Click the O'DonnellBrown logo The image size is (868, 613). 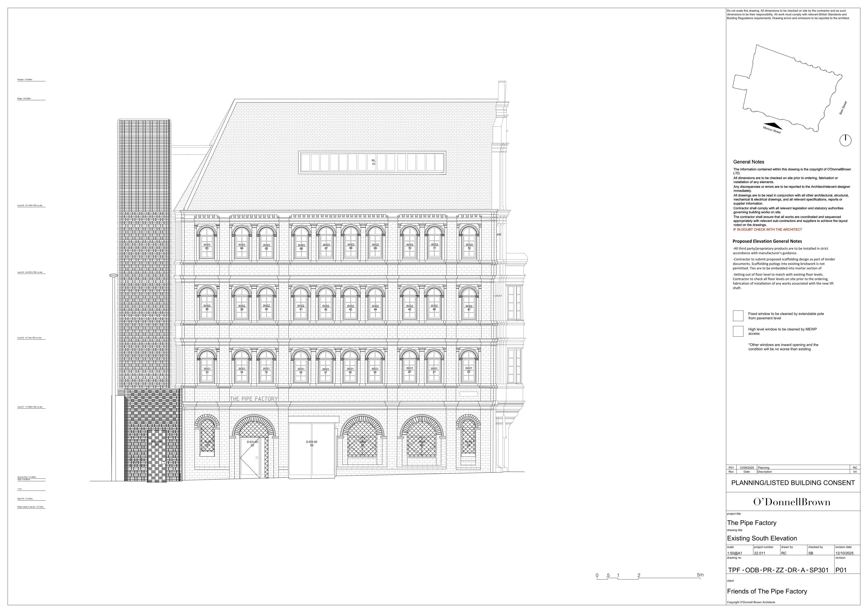pos(792,502)
